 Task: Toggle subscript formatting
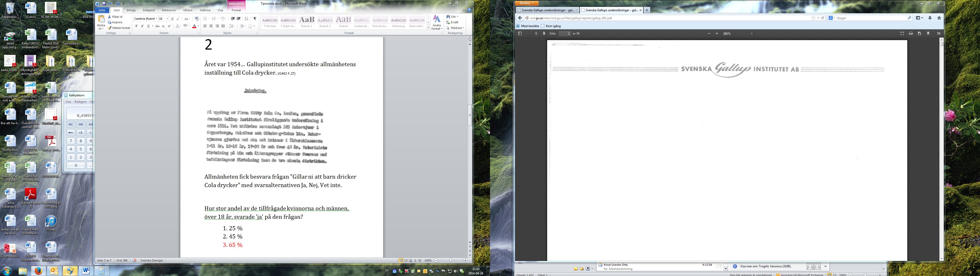[163, 26]
